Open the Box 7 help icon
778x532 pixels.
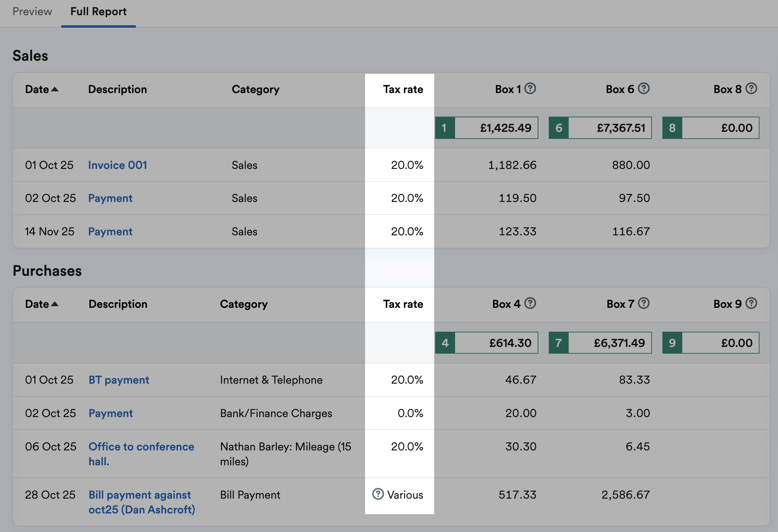pos(644,303)
